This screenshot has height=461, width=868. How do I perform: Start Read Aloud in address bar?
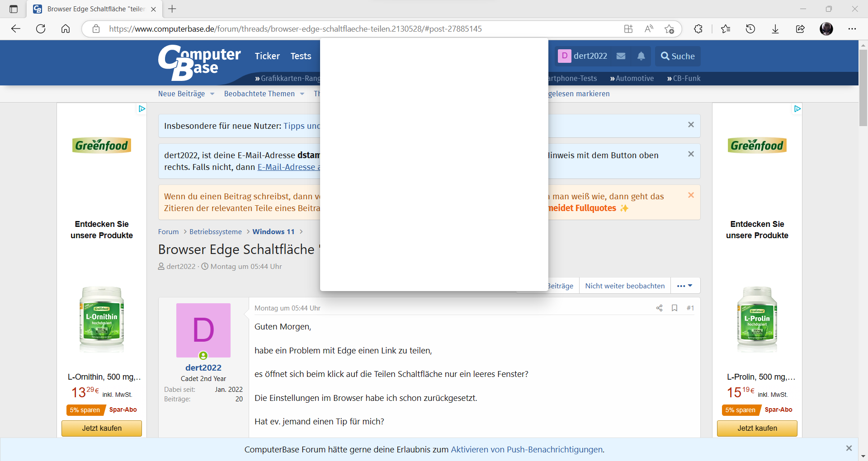tap(649, 29)
